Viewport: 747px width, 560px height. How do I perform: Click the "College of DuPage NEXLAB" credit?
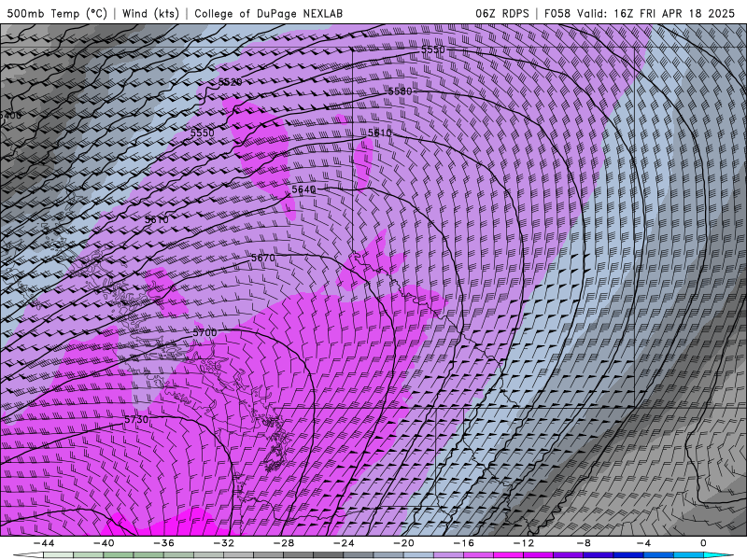coord(268,13)
